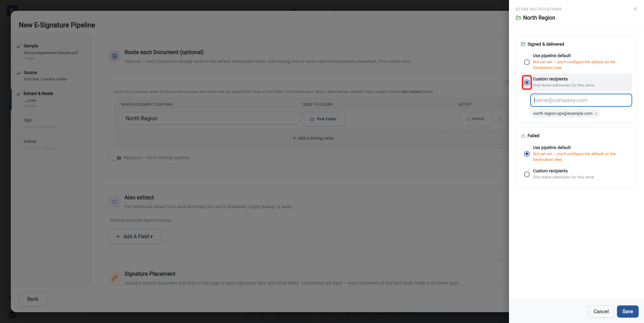Click the Failed warning triangle icon

click(523, 136)
